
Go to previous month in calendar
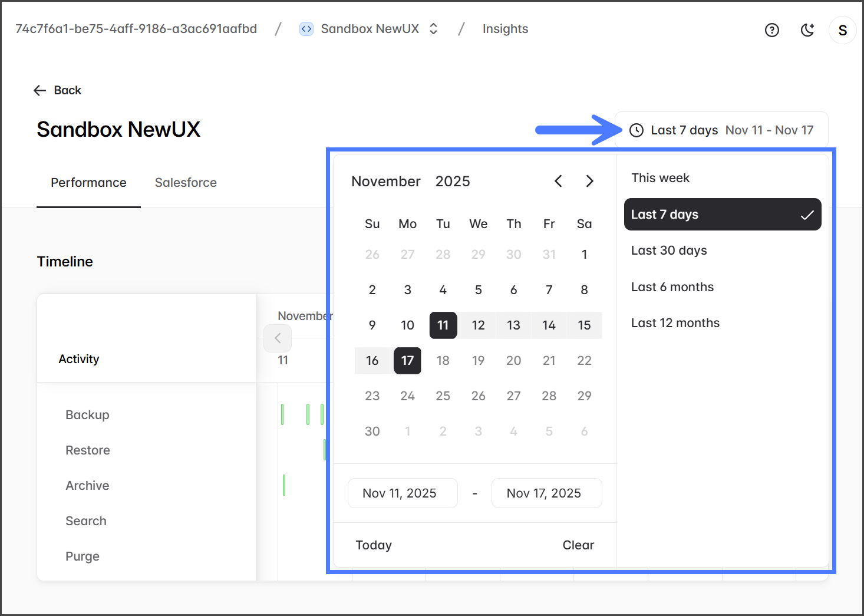pos(558,181)
